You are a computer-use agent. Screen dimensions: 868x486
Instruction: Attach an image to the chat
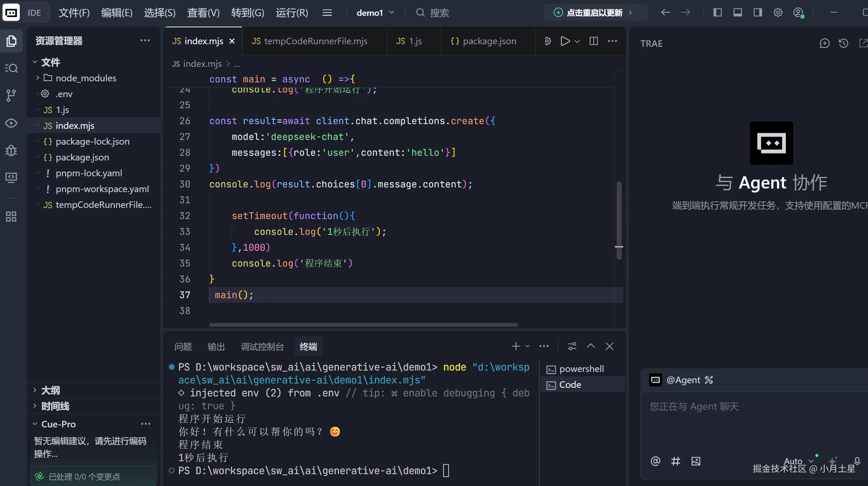point(696,461)
